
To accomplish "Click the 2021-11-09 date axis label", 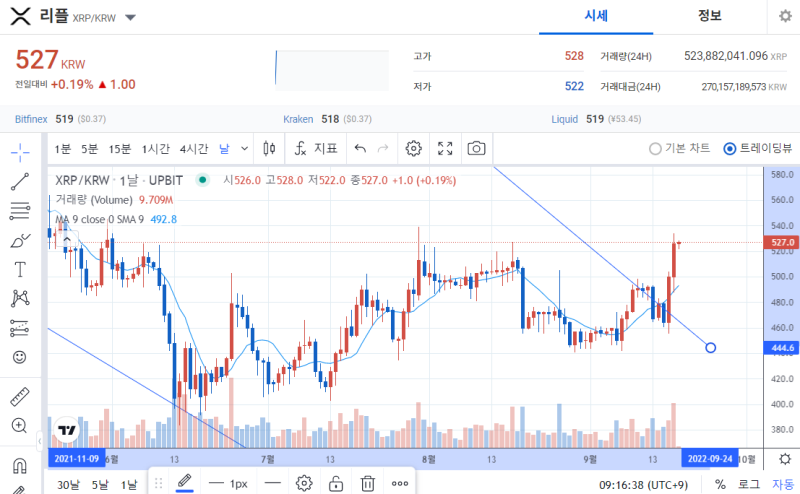I will coord(77,459).
